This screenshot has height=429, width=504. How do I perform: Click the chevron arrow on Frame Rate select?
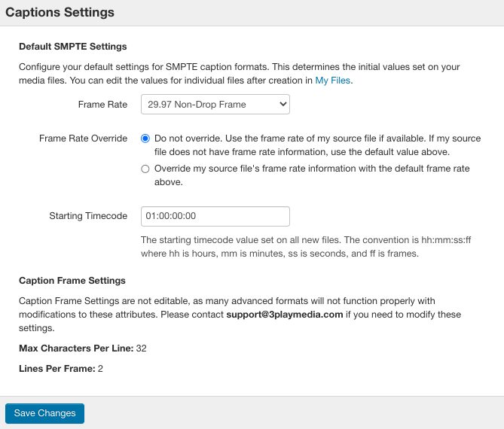tap(283, 104)
